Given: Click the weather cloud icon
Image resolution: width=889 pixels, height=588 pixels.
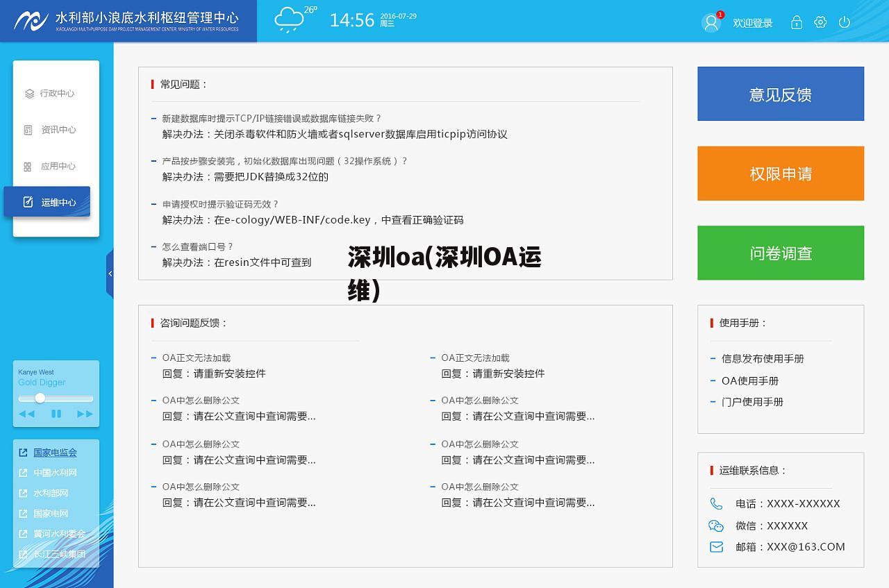Looking at the screenshot, I should pos(290,20).
